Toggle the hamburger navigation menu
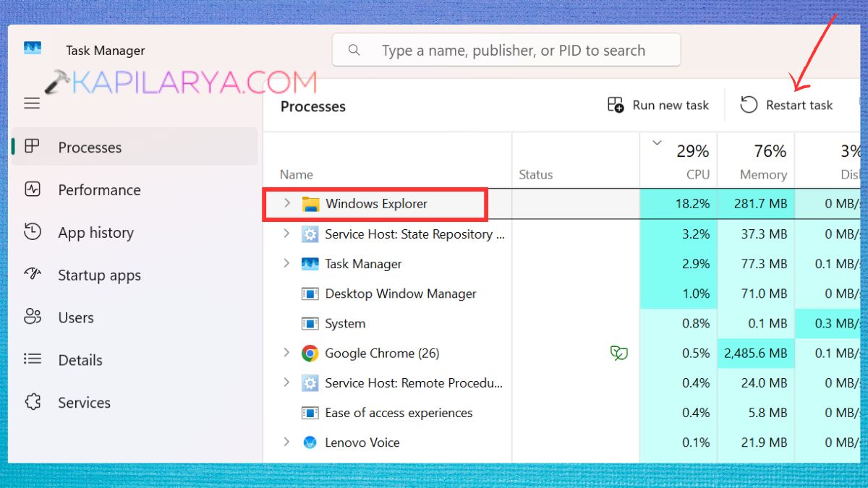The image size is (868, 488). point(32,103)
